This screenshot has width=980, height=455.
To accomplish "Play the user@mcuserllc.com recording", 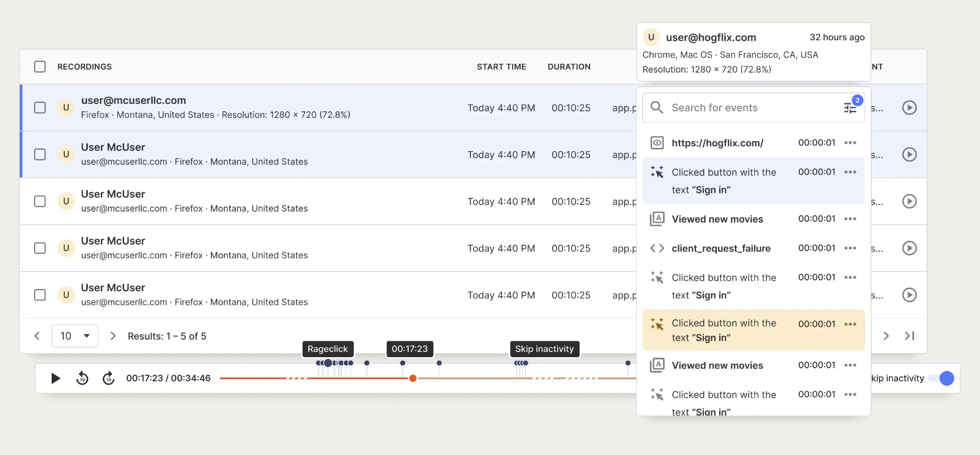I will 909,108.
